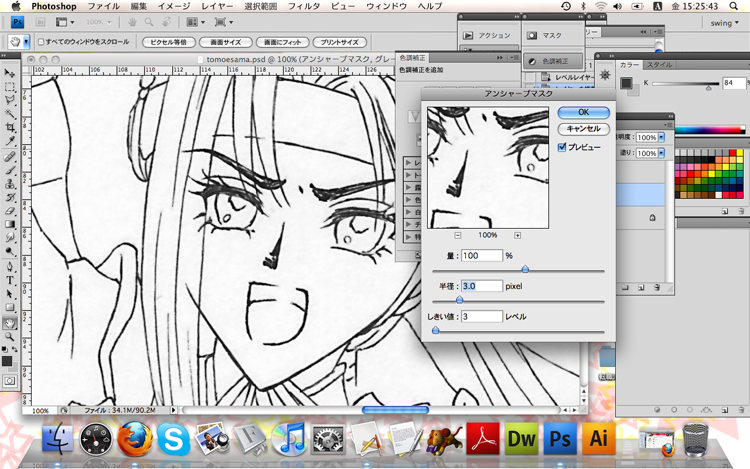Click the しきい値 threshold input field
Viewport: 750px width, 469px height.
[482, 316]
